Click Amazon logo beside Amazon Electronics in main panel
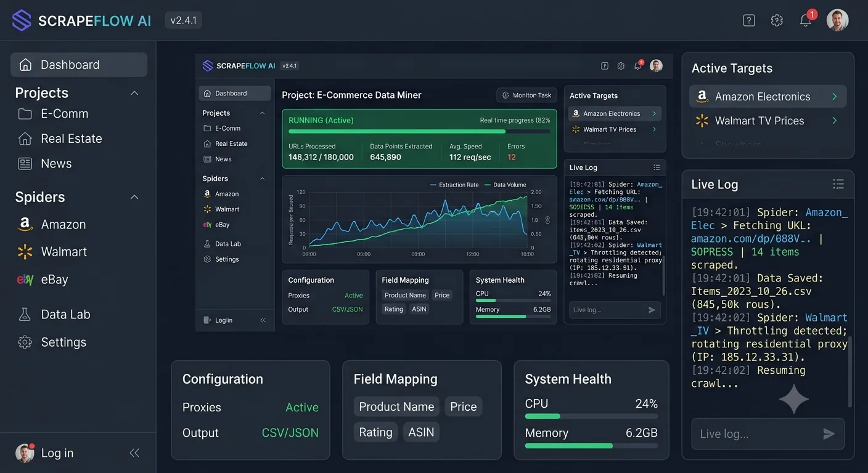 tap(702, 97)
